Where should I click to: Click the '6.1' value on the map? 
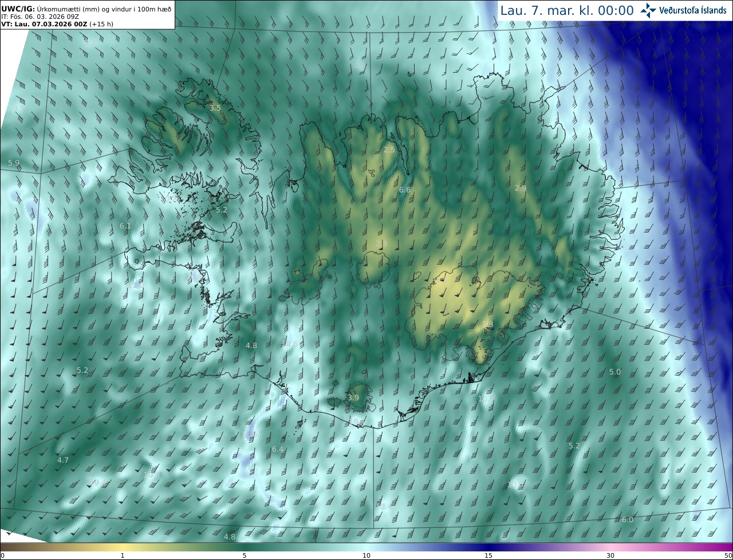pyautogui.click(x=125, y=226)
